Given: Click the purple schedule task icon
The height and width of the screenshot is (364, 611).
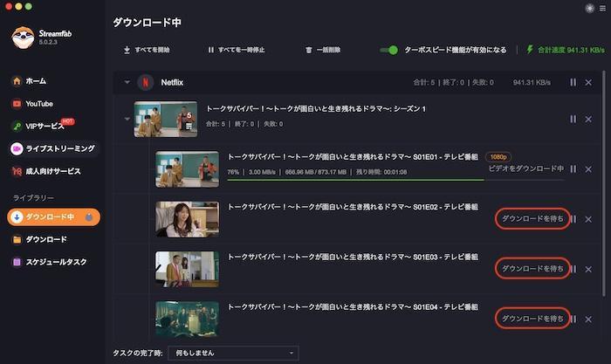Looking at the screenshot, I should tap(17, 262).
